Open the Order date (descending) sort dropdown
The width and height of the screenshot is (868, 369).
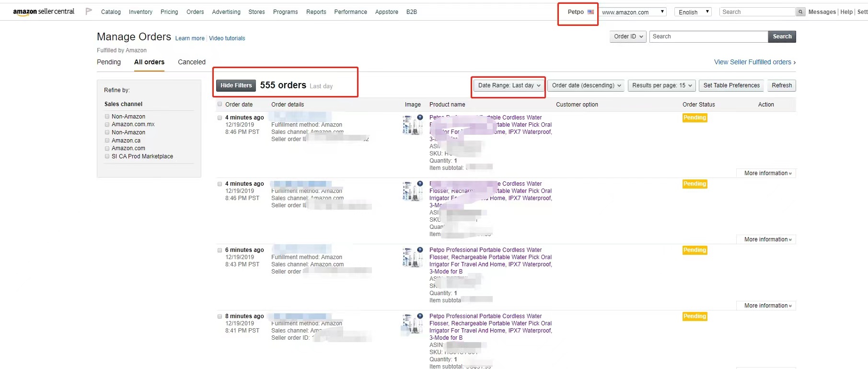[586, 85]
